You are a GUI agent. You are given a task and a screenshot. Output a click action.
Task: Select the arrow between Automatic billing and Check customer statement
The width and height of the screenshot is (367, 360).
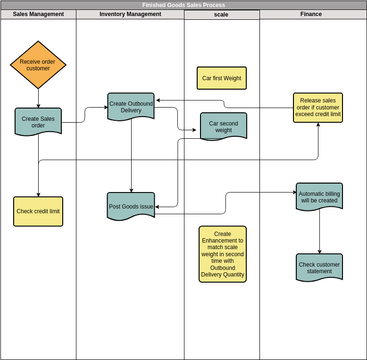point(319,232)
